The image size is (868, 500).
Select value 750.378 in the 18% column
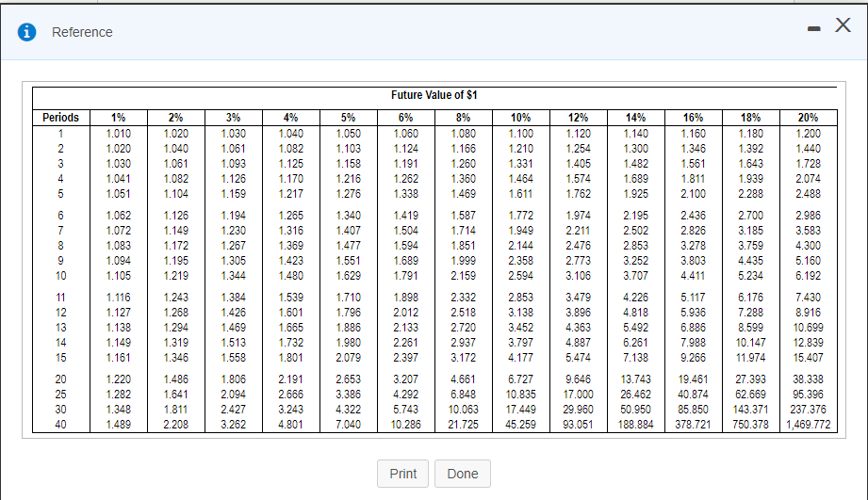click(x=750, y=425)
